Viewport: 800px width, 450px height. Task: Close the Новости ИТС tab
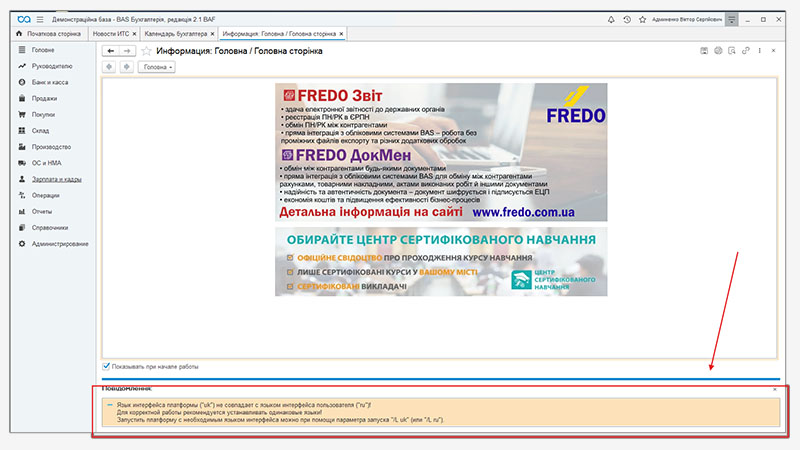click(x=135, y=34)
